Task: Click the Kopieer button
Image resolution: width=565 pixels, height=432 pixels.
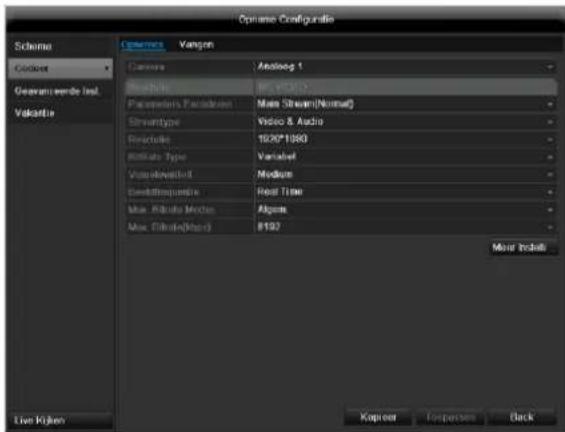Action: [378, 417]
